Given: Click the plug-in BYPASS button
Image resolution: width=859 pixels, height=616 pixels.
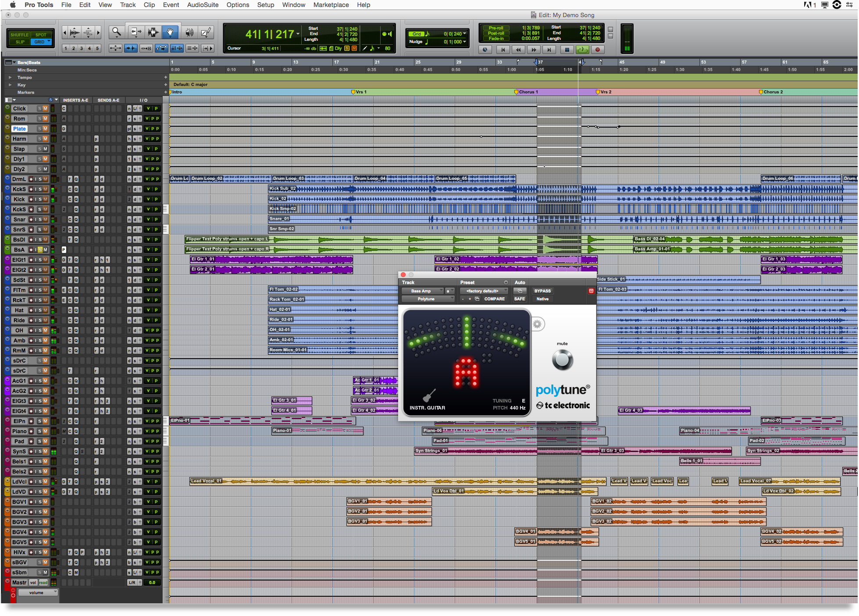Looking at the screenshot, I should pyautogui.click(x=542, y=291).
